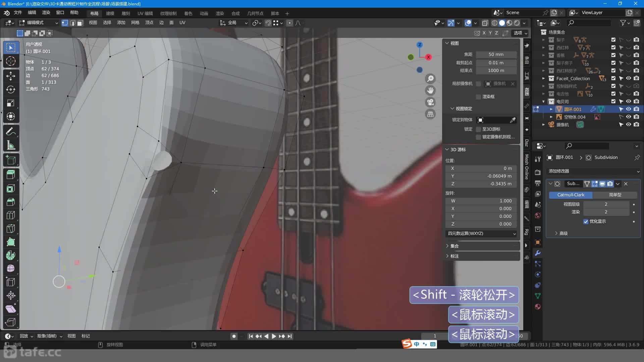Select the Catmull-Clark subdivision type
The image size is (644, 362).
[571, 195]
